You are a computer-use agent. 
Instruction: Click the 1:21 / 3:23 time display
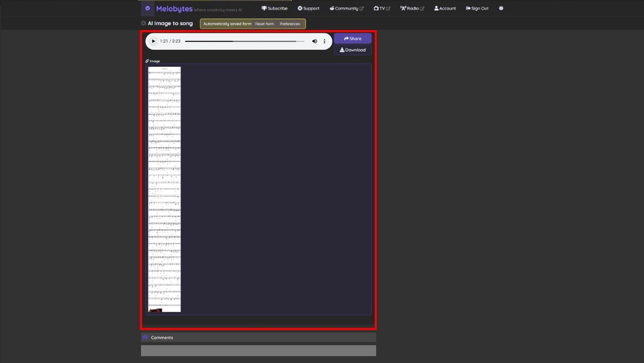(x=170, y=41)
